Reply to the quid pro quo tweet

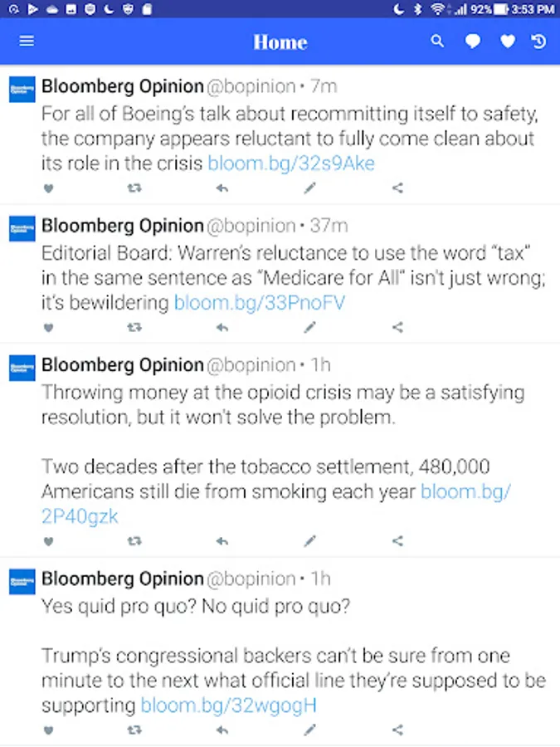pos(222,730)
